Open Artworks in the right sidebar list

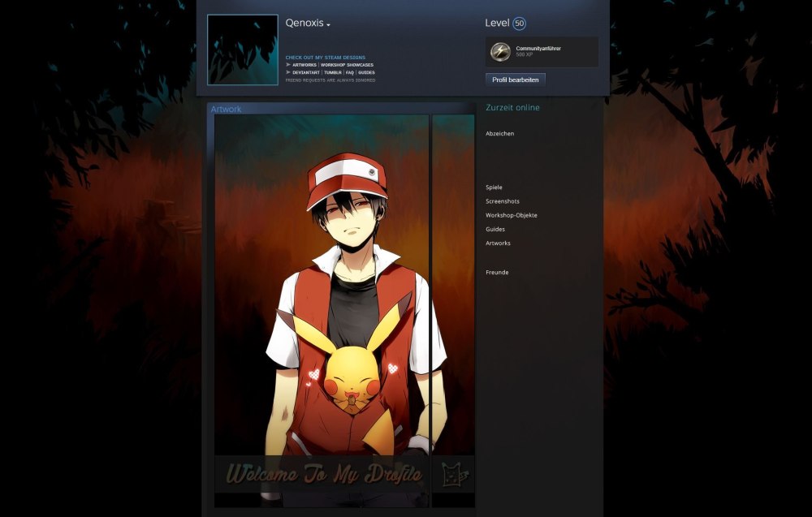[x=498, y=243]
